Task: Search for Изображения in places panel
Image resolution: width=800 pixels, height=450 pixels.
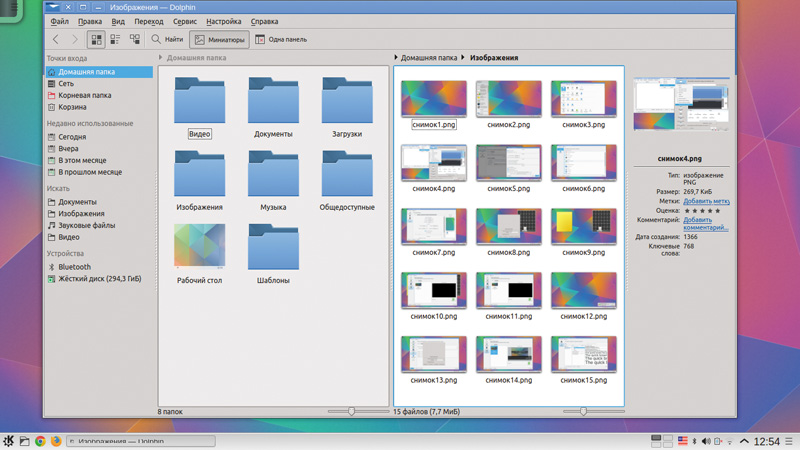Action: [99, 214]
